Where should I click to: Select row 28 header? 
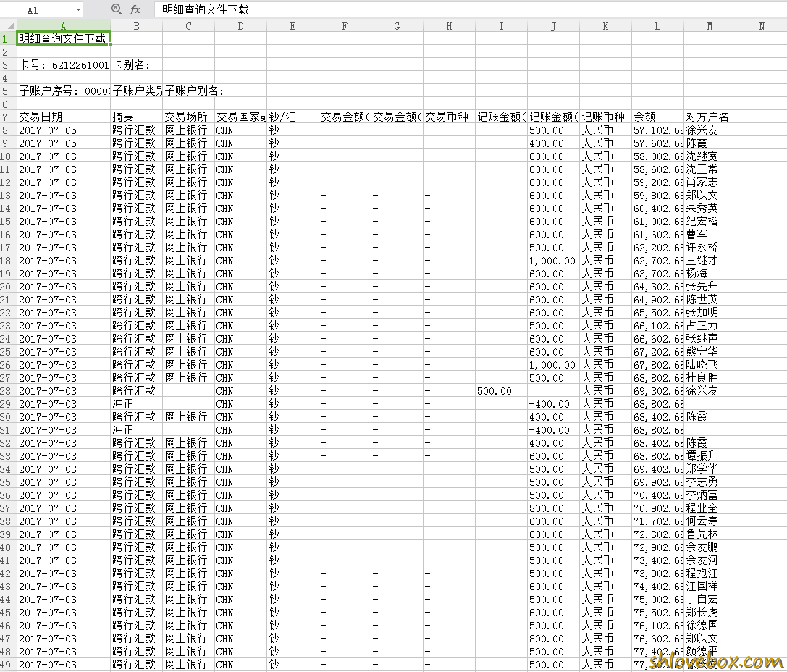tap(8, 391)
